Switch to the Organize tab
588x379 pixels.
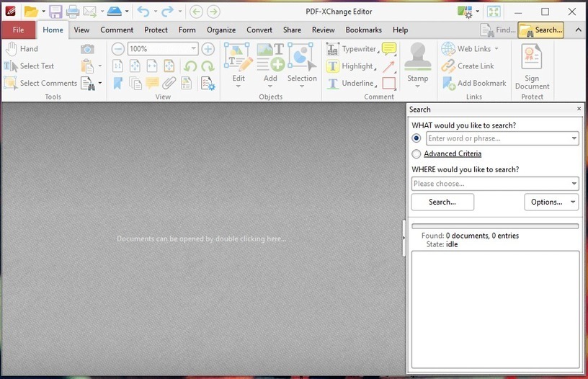(221, 30)
